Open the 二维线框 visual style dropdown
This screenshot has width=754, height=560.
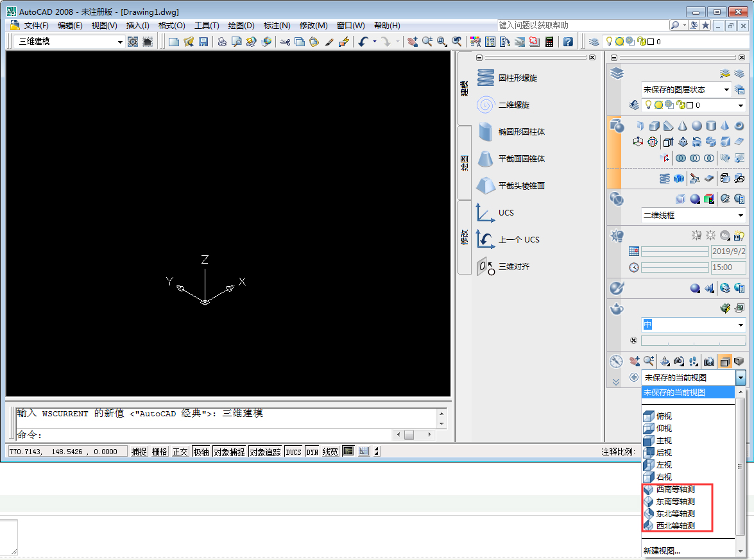(739, 216)
